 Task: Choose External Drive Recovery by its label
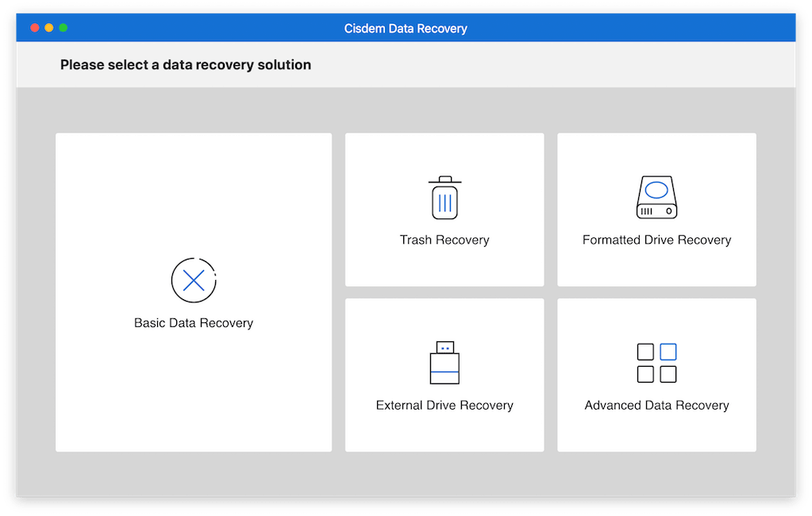coord(444,405)
